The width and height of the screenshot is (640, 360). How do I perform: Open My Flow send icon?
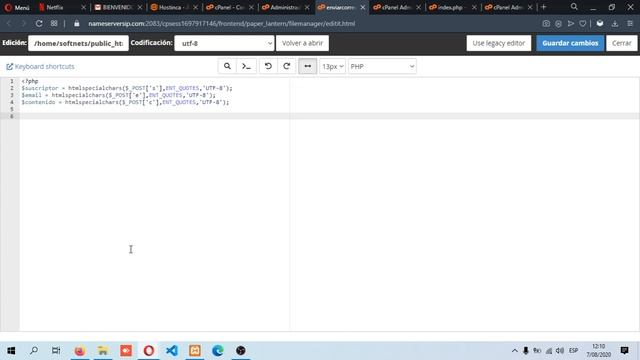point(571,24)
